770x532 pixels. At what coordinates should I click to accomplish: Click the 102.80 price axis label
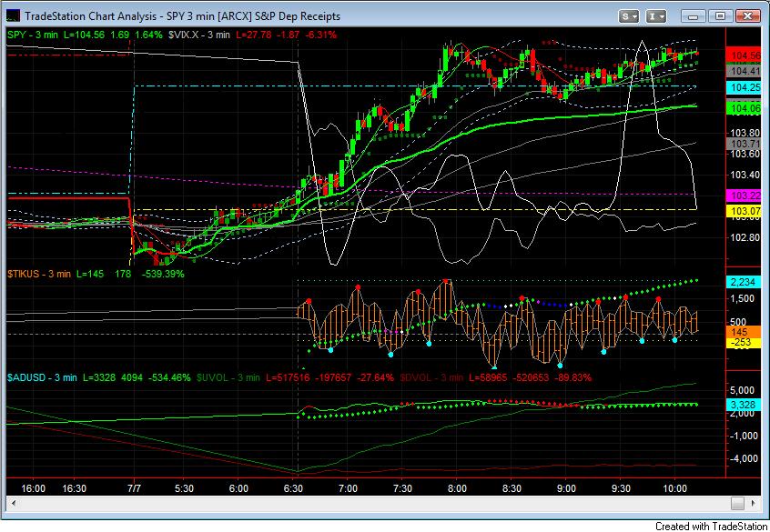pos(745,237)
